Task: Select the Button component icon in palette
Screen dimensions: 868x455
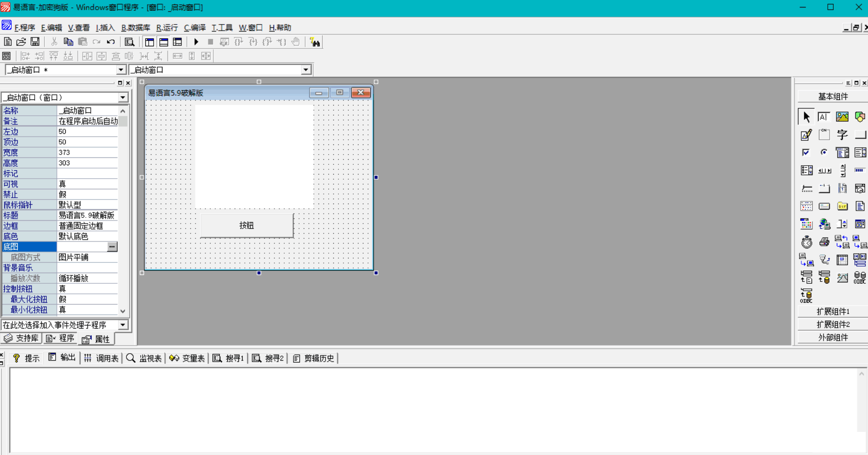Action: 860,135
